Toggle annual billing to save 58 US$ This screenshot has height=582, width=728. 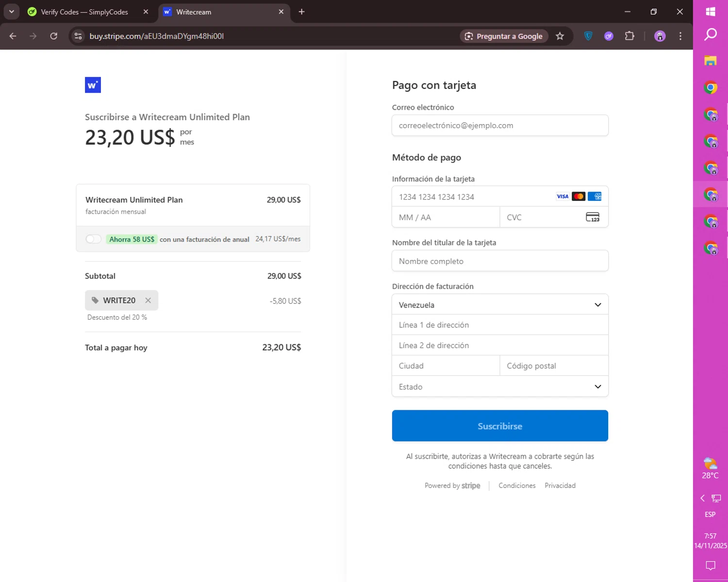93,239
